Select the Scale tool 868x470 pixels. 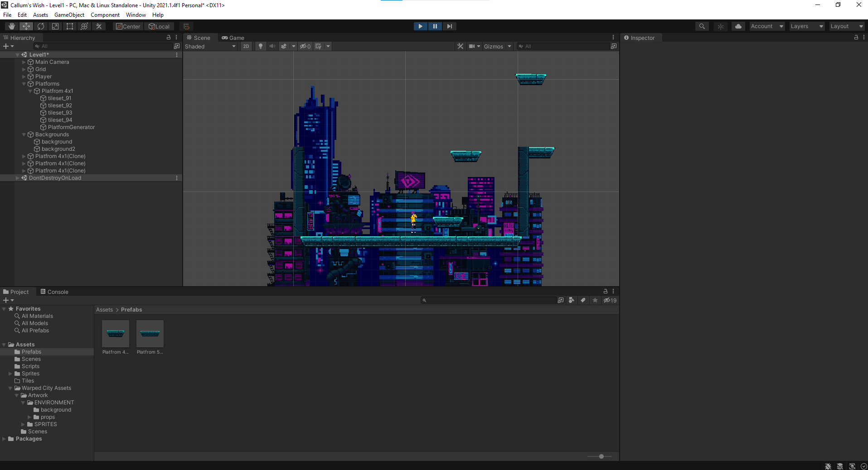coord(55,26)
